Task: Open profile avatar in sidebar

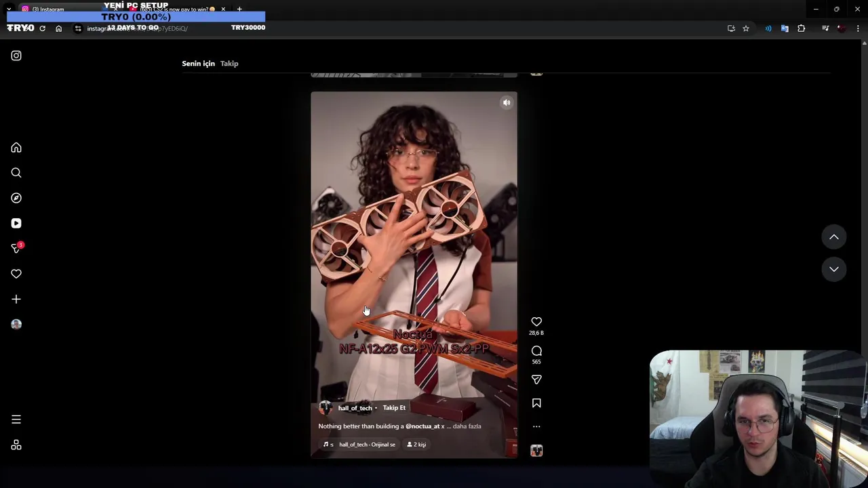Action: click(16, 324)
